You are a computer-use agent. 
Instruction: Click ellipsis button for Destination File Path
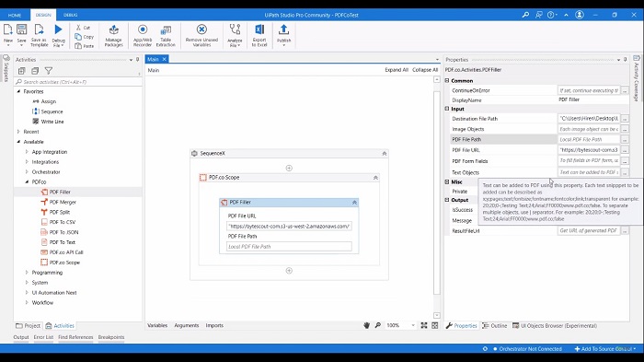tap(625, 119)
